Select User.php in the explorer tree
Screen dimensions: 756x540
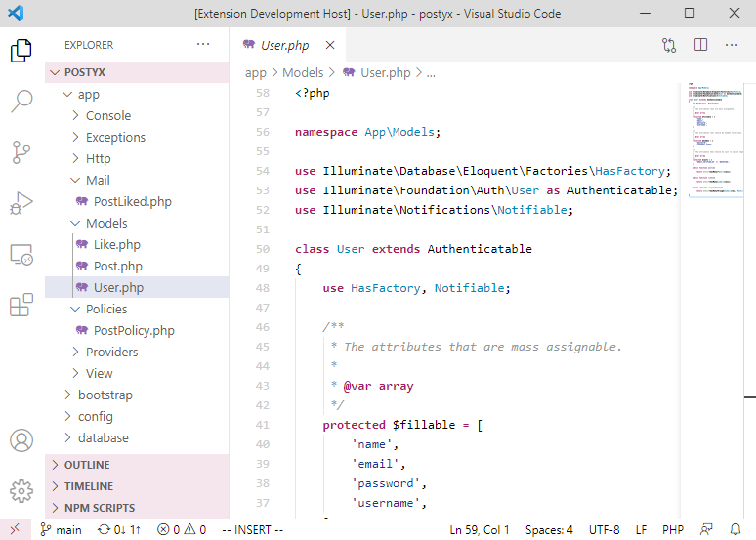[137, 287]
